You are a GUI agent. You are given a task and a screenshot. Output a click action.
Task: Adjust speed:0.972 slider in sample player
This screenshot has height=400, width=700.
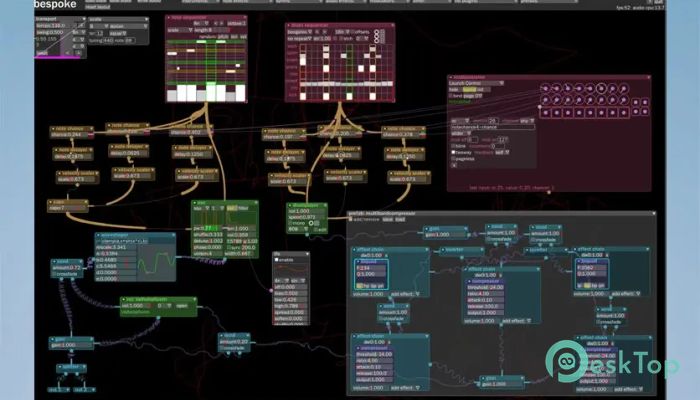click(306, 217)
